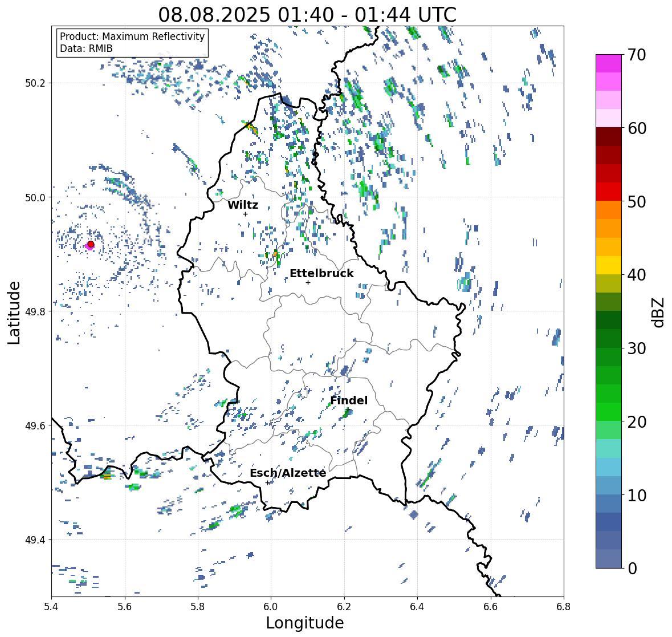Click the 49.4 latitude tick label
The image size is (672, 637).
35,540
